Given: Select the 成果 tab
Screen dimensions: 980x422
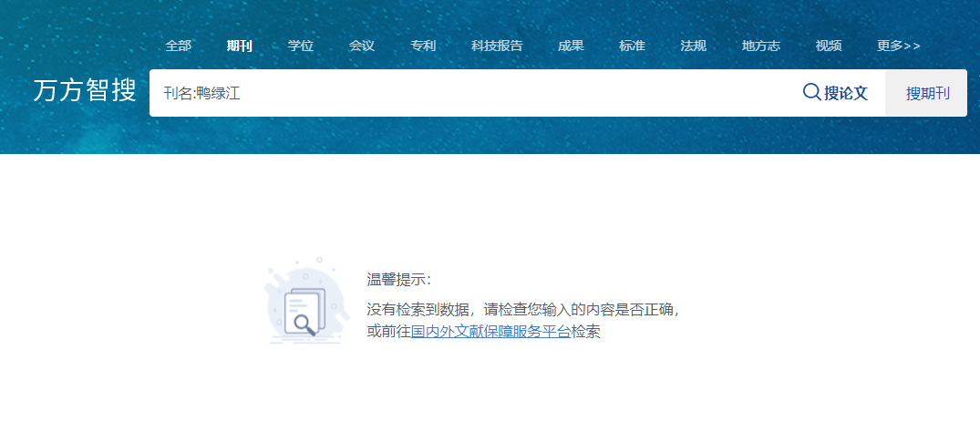Looking at the screenshot, I should [571, 46].
